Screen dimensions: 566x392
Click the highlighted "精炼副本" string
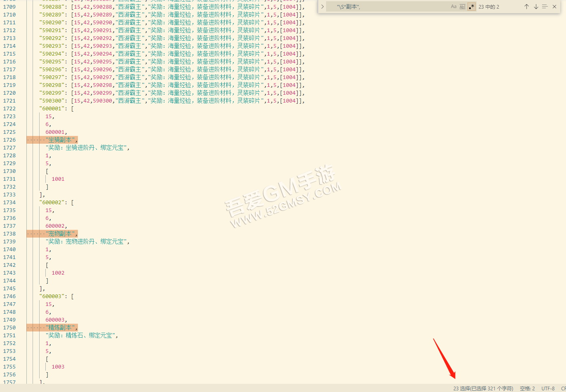61,328
